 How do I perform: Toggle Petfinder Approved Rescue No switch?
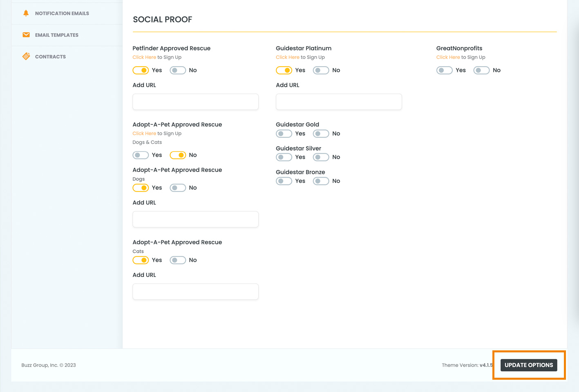(x=178, y=70)
